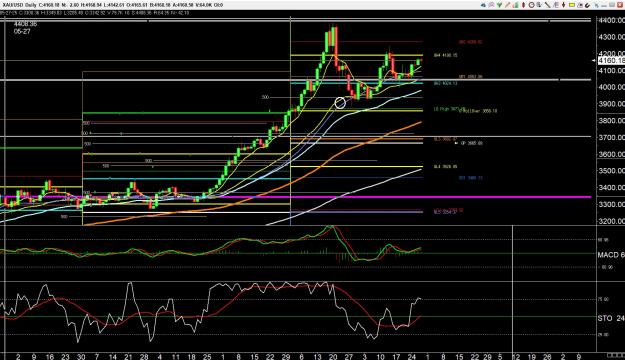This screenshot has height=360, width=625.
Task: Click the green checkmark toolbar icon
Action: [499, 5]
